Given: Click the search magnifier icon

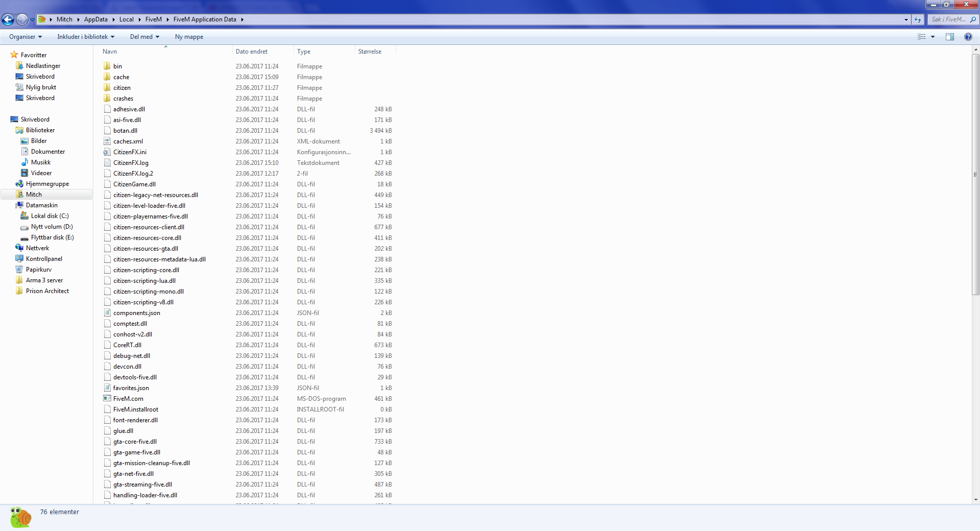Looking at the screenshot, I should click(x=973, y=19).
